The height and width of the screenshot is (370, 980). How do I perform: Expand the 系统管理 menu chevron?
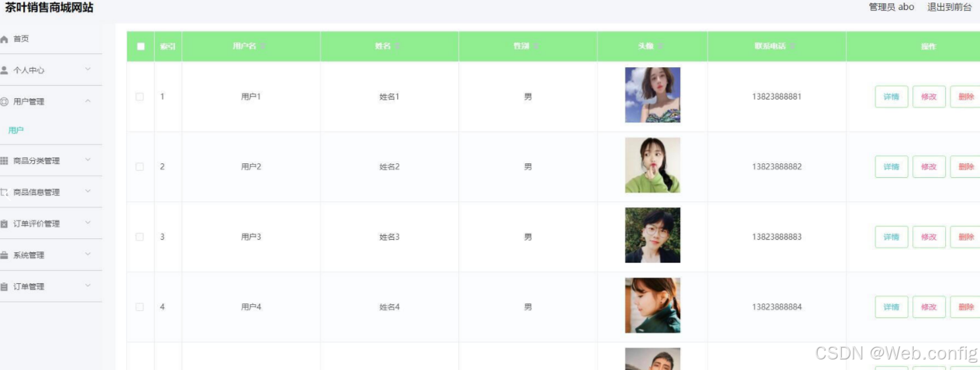[x=88, y=254]
